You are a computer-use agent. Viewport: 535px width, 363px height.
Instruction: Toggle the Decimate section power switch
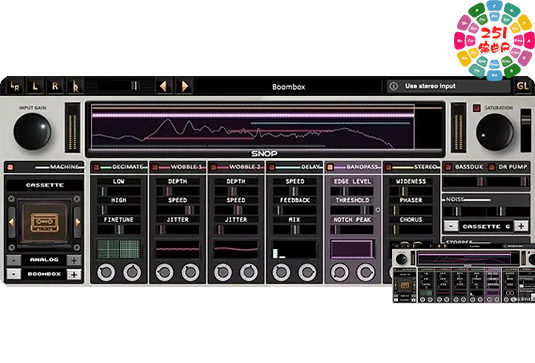(x=96, y=167)
